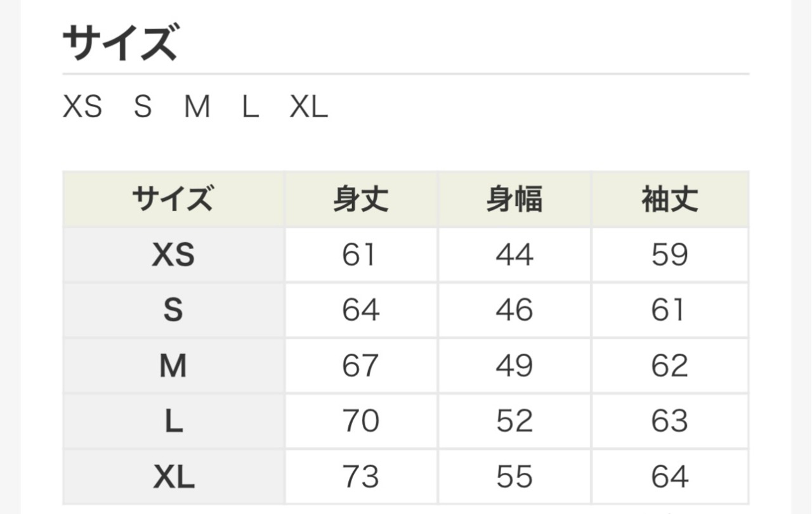This screenshot has width=812, height=514.
Task: Click the 身丈 column header
Action: coord(360,200)
